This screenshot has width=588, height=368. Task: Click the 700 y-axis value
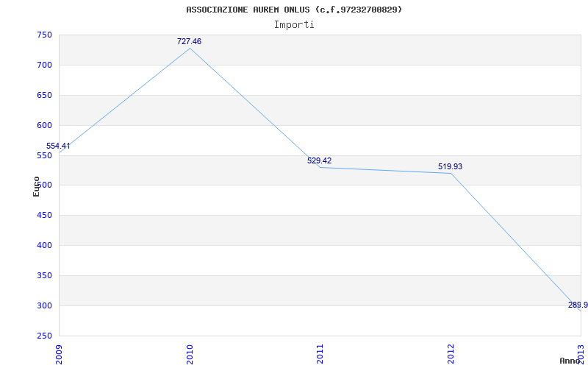[x=44, y=66]
